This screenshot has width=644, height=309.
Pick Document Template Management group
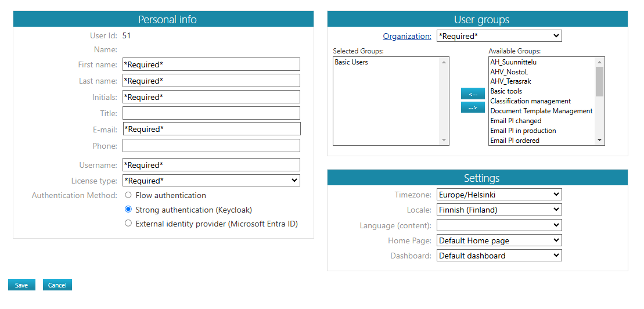(541, 111)
